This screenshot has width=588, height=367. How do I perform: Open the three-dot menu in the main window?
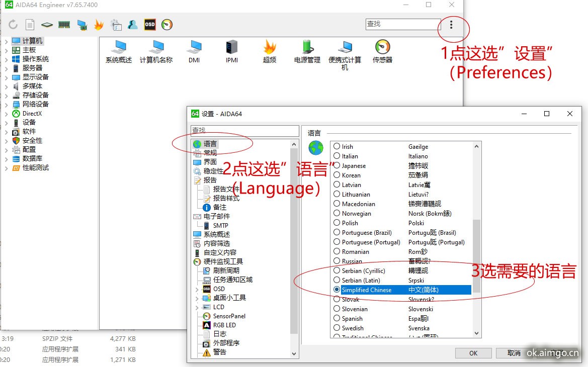coord(451,25)
